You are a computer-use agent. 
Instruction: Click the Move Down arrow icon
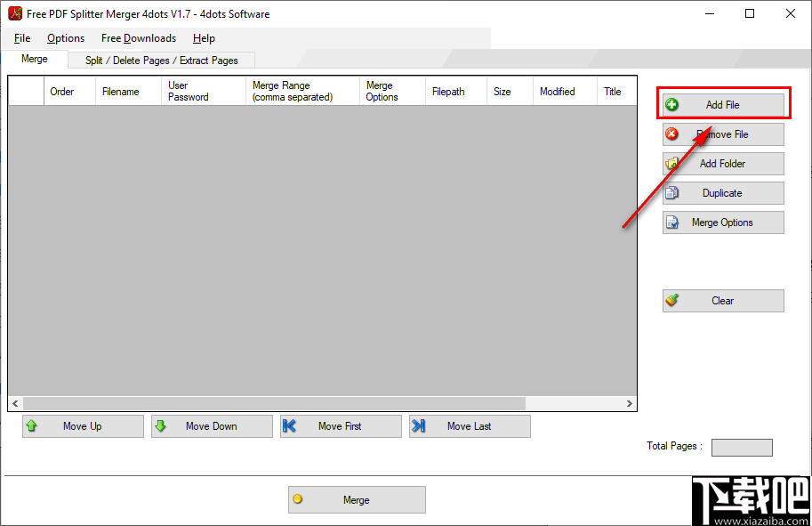click(x=162, y=425)
